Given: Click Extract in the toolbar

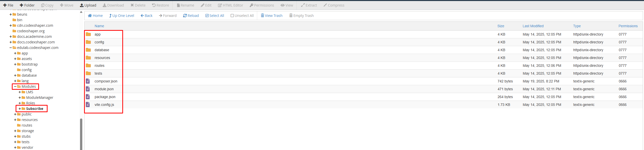Looking at the screenshot, I should (309, 5).
